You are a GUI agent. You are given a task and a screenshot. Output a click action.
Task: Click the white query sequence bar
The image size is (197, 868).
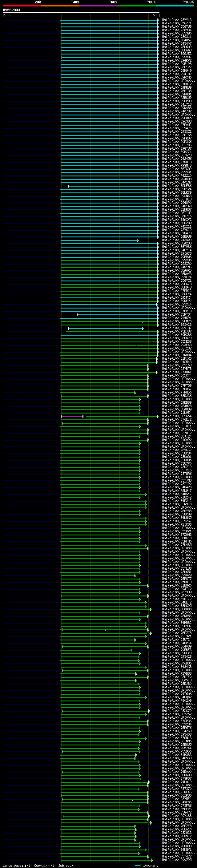click(x=81, y=12)
